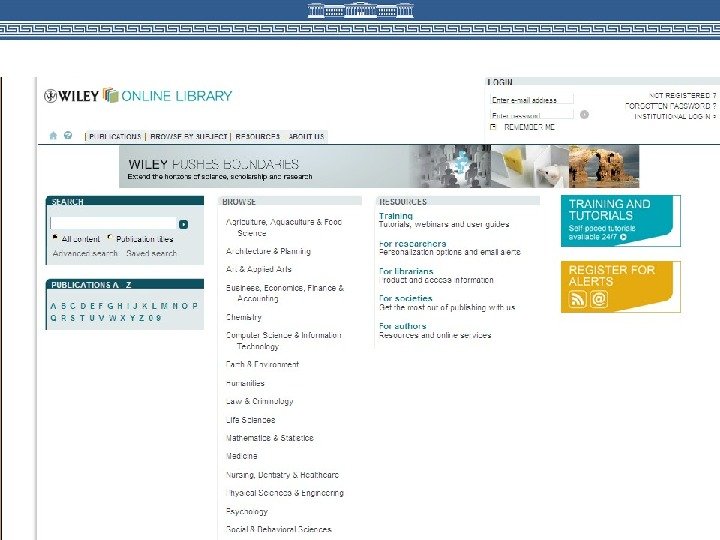Browse the Medicine subject

(x=242, y=456)
